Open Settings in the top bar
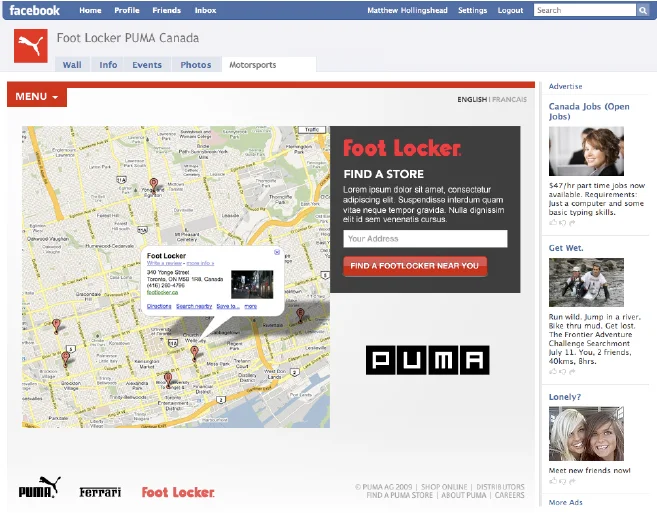Viewport: 657px width, 513px height. 472,10
